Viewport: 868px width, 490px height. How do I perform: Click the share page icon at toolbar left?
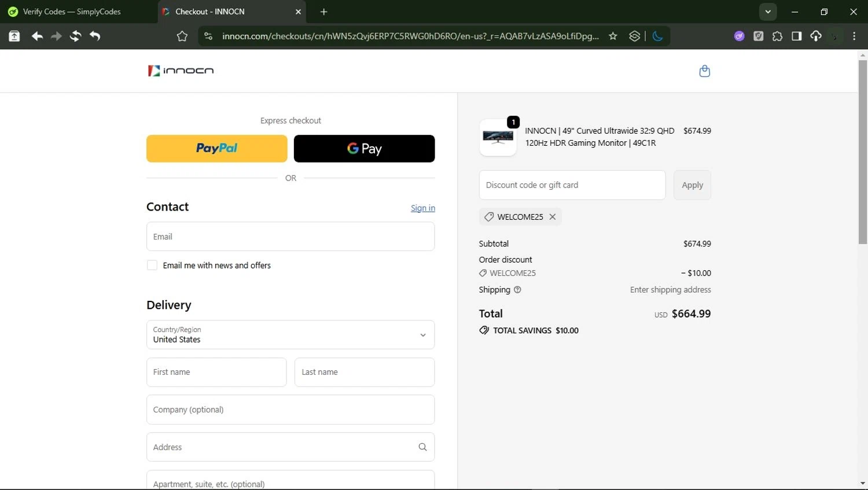point(14,36)
